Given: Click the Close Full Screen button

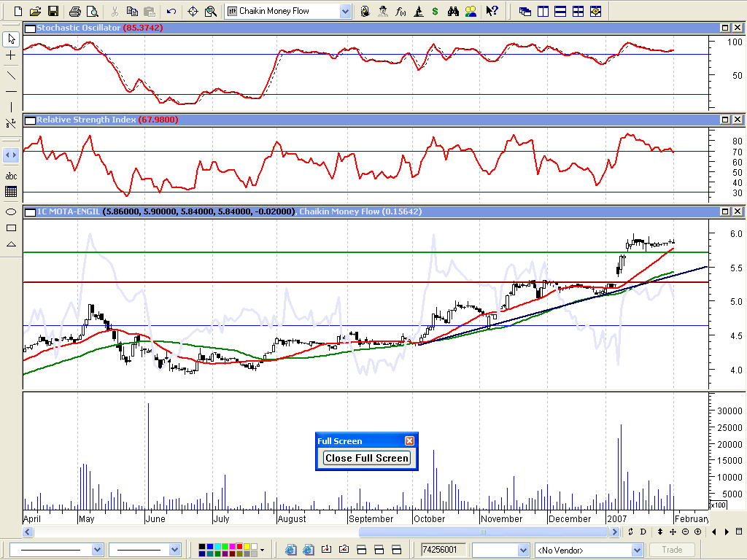Looking at the screenshot, I should 367,458.
